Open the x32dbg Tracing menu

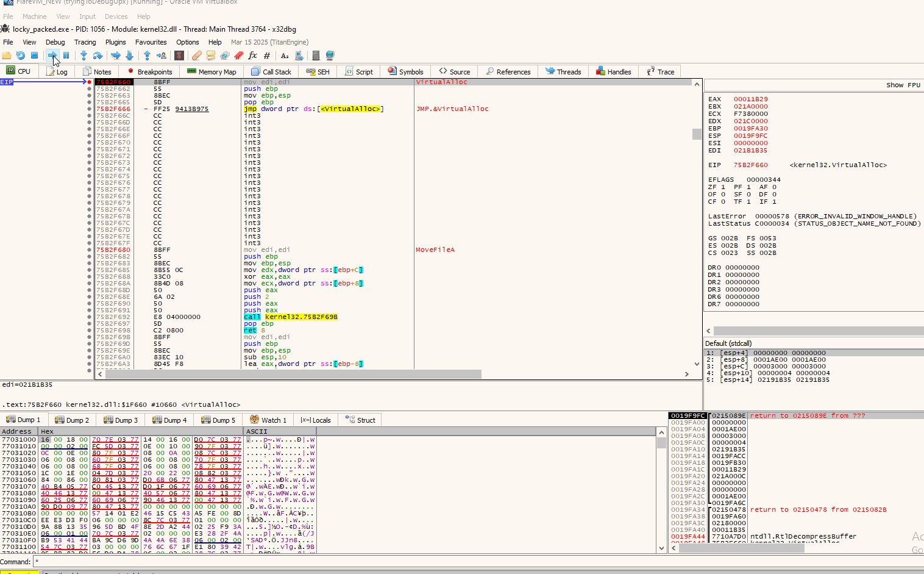pyautogui.click(x=85, y=42)
